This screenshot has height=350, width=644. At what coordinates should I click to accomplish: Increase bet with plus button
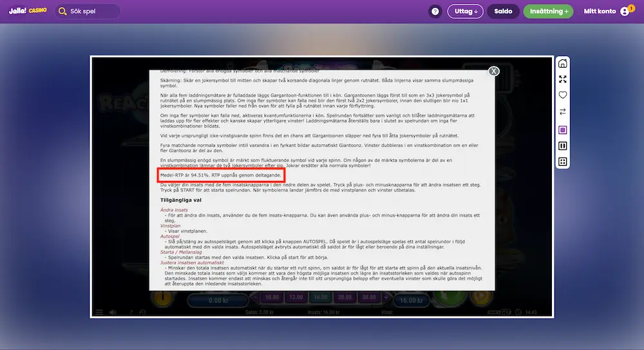tap(386, 297)
